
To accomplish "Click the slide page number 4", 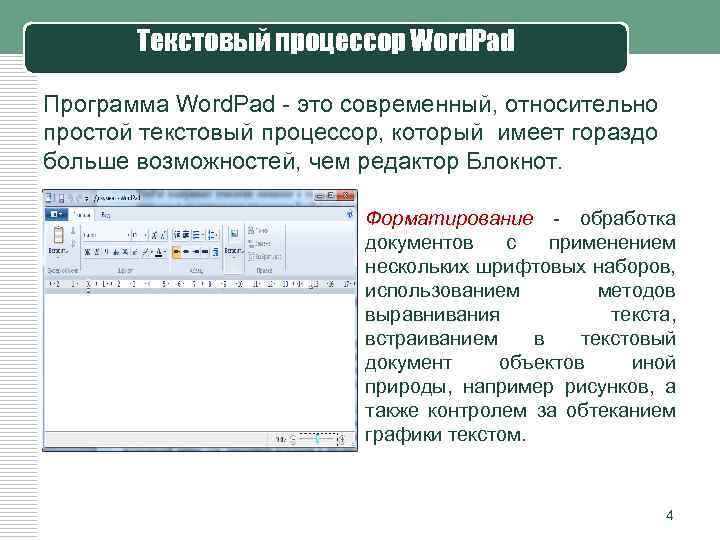I will tap(669, 516).
